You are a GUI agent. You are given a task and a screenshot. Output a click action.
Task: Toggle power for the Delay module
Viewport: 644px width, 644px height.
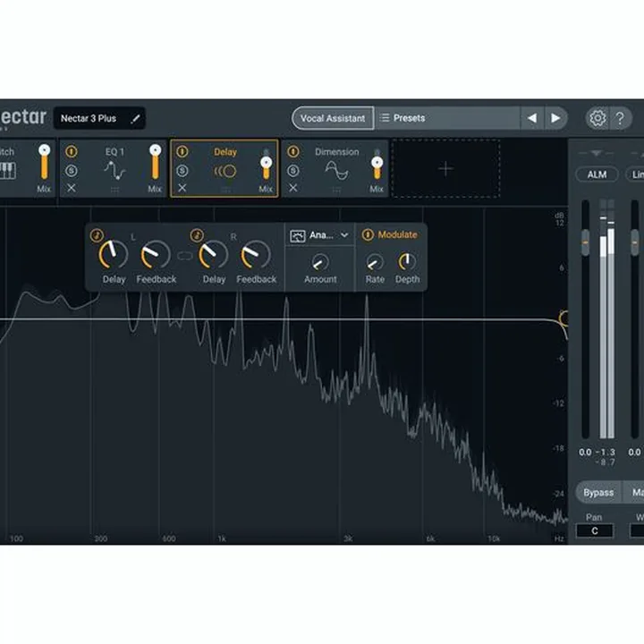(x=182, y=151)
